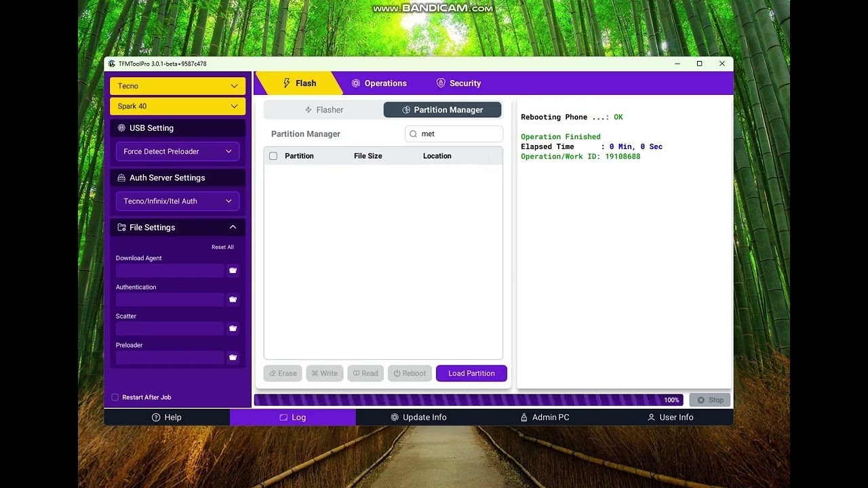Click the Auth Server Settings section header
Viewport: 868px width, 488px height.
coord(178,178)
